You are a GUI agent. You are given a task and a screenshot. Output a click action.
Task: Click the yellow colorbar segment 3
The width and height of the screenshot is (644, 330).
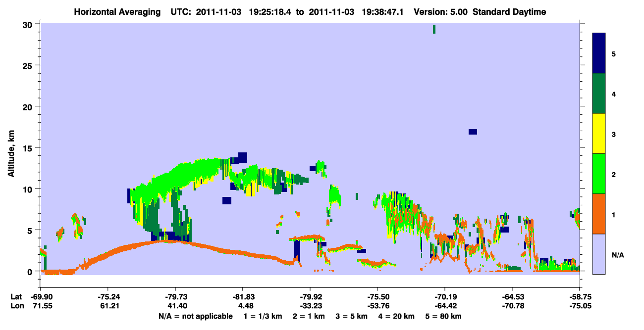(599, 134)
